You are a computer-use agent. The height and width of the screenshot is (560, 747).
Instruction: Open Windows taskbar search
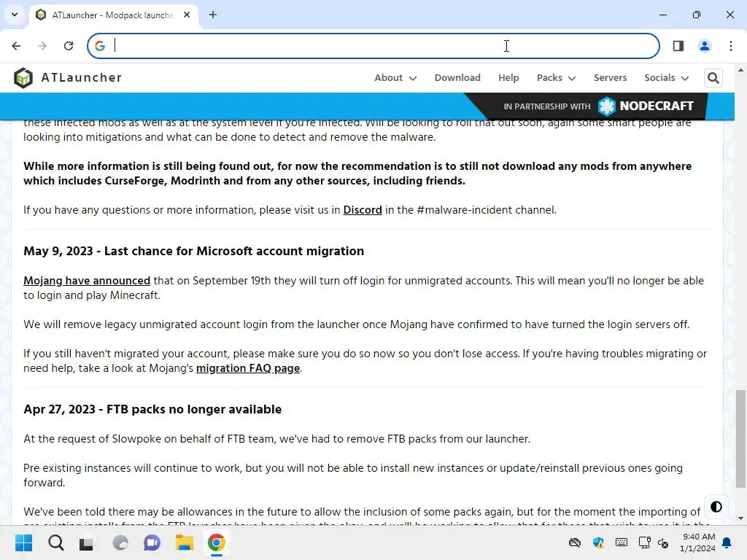[55, 542]
